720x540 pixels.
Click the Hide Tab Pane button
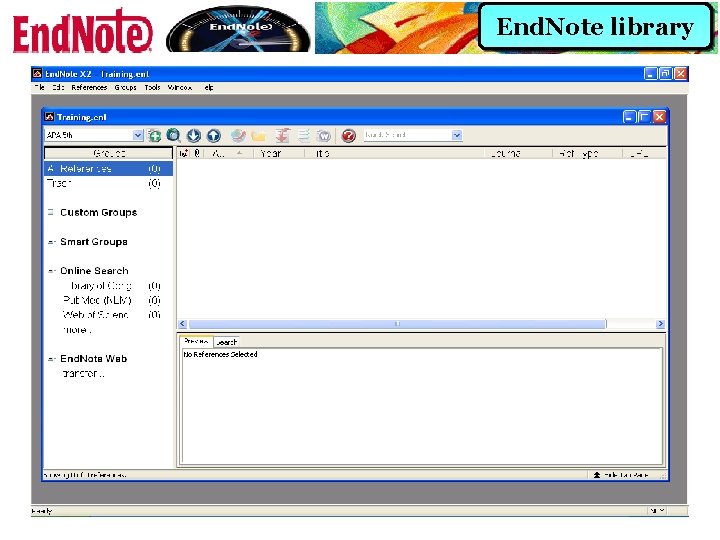coord(620,475)
